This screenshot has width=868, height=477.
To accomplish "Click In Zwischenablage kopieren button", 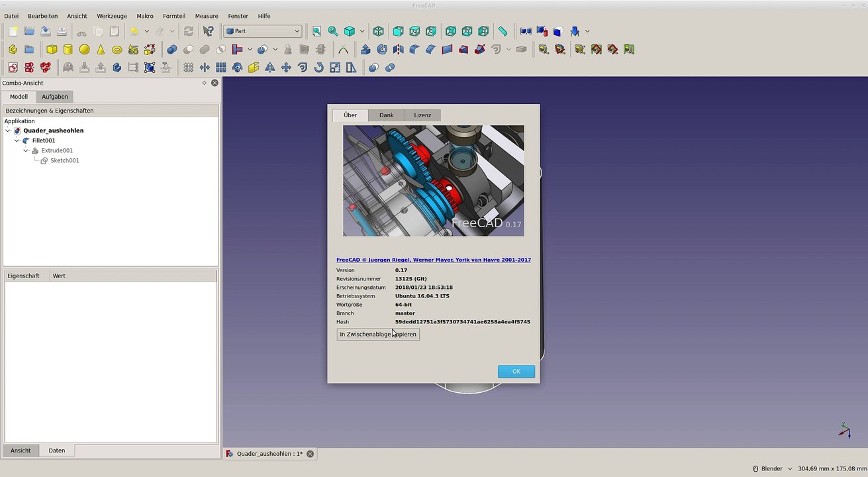I will tap(378, 335).
